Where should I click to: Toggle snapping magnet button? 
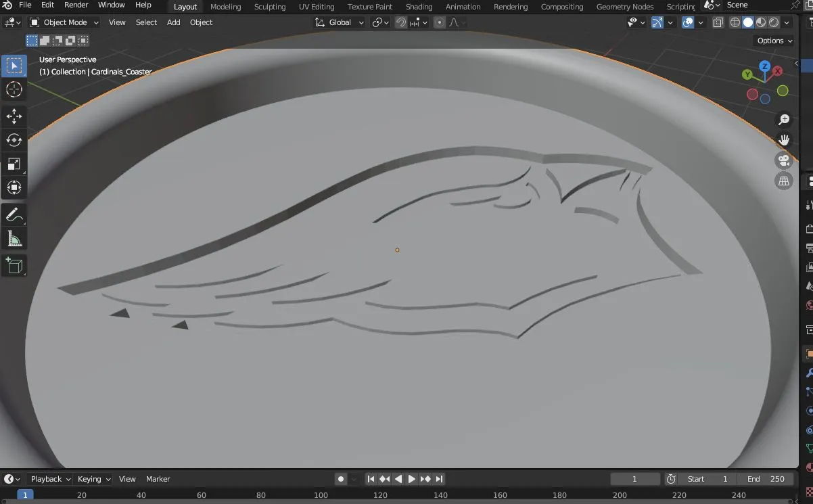point(401,22)
